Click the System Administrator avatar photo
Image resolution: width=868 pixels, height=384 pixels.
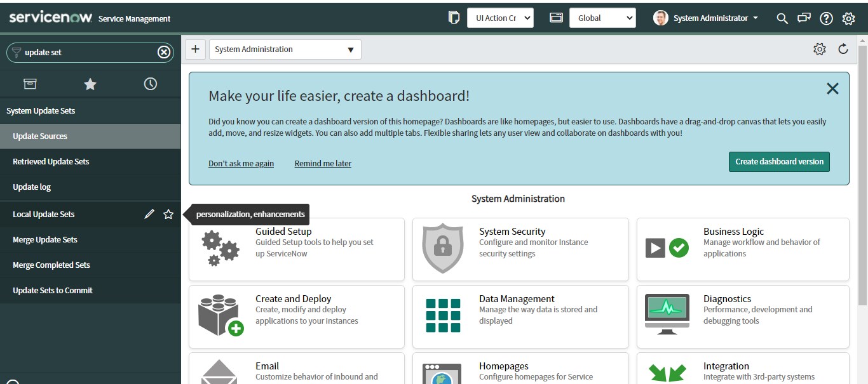(x=661, y=18)
